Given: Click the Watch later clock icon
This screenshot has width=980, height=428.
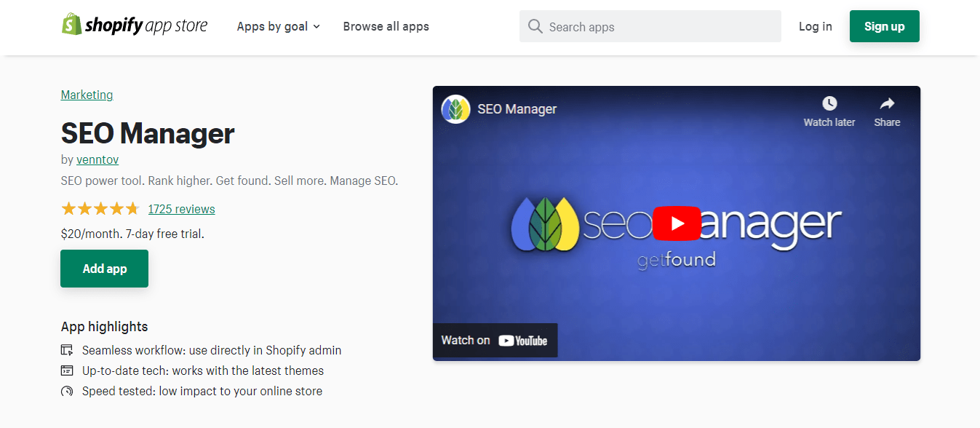Looking at the screenshot, I should [x=829, y=103].
